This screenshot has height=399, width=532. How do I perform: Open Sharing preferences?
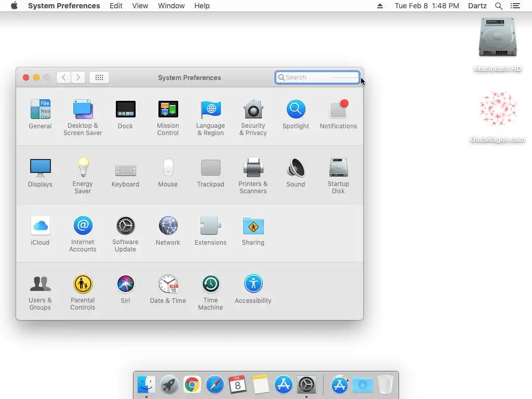coord(253,231)
